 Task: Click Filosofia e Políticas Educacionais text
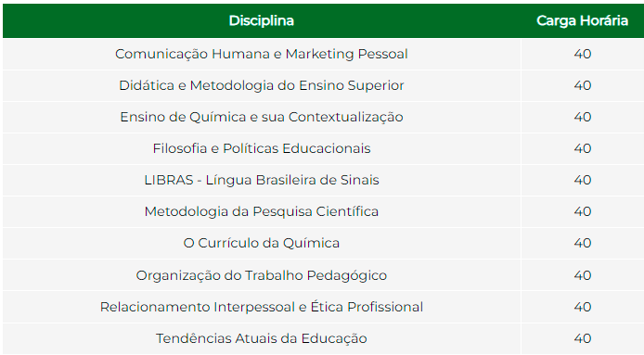coord(261,148)
